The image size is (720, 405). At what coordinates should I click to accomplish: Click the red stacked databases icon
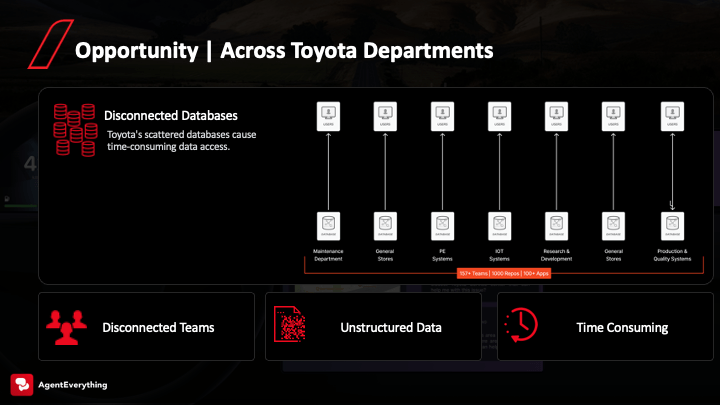[x=75, y=130]
